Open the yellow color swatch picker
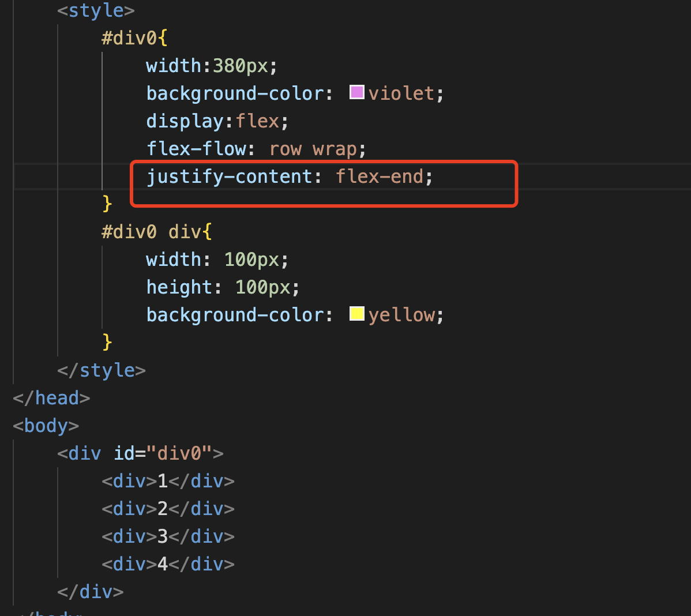This screenshot has height=616, width=691. (357, 314)
